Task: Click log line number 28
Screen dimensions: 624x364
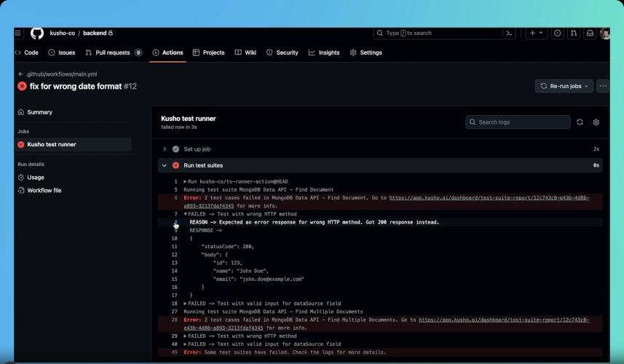Action: 174,320
